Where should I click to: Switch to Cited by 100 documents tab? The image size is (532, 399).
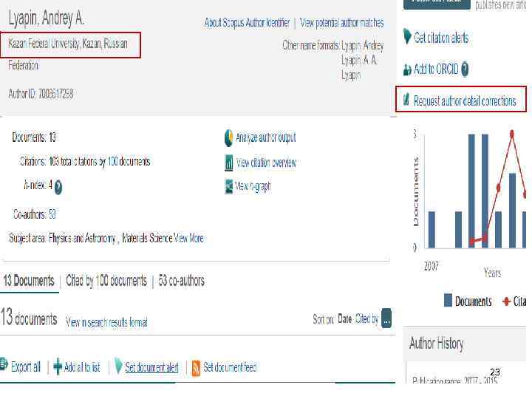106,281
